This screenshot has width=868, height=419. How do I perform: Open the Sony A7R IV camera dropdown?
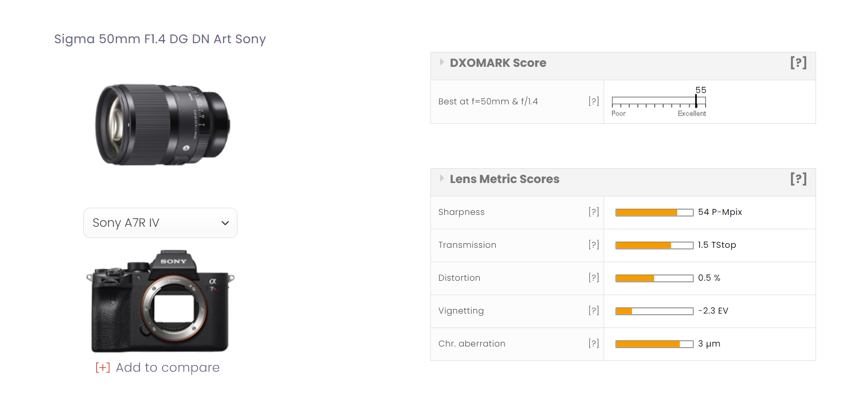(160, 223)
